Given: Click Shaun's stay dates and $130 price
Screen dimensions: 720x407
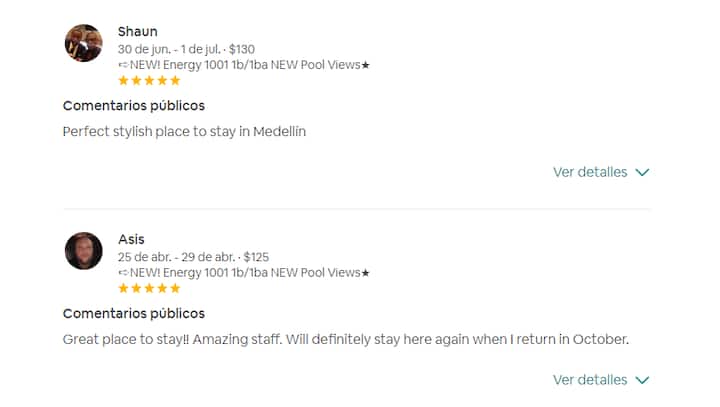Looking at the screenshot, I should tap(186, 49).
